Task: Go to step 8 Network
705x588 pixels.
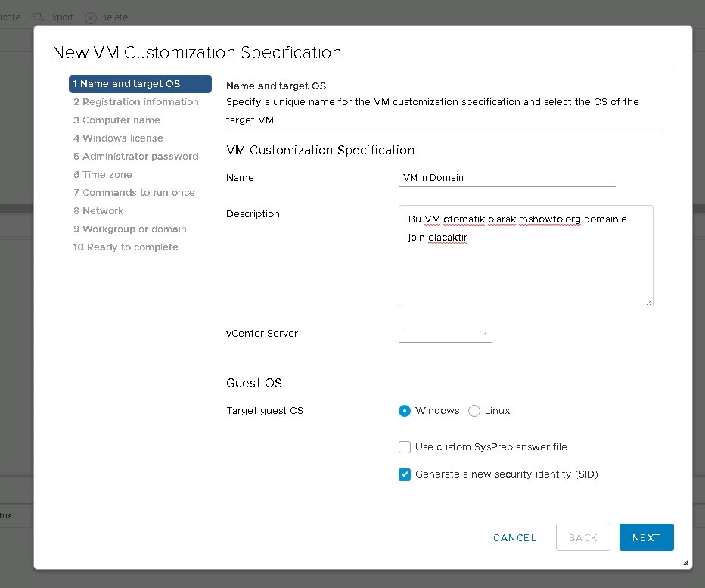Action: click(98, 211)
